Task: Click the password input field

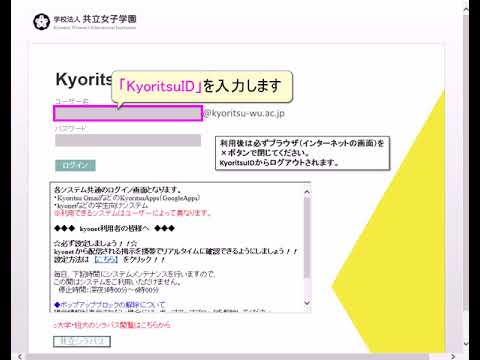Action: pyautogui.click(x=128, y=140)
